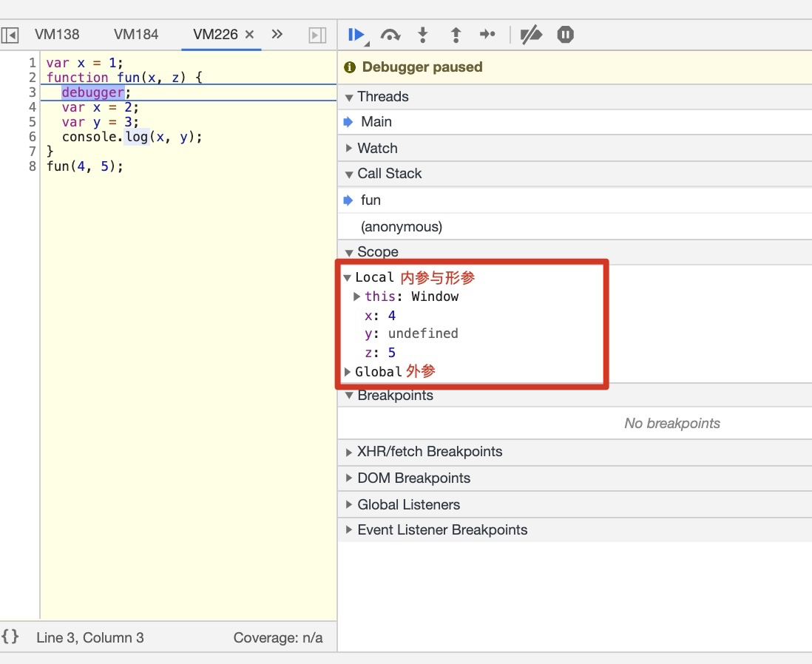812x664 pixels.
Task: Select the fun call stack frame
Action: [x=575, y=200]
